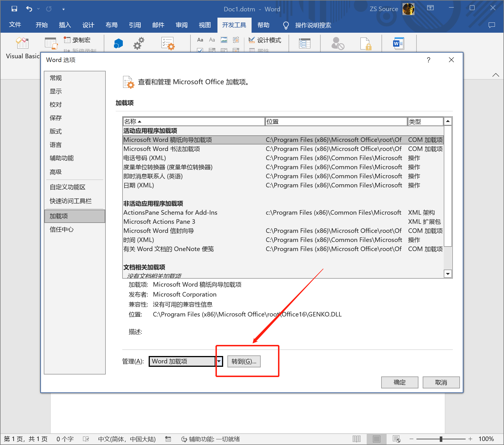Click the Restrict Editing lock icon

(x=366, y=44)
